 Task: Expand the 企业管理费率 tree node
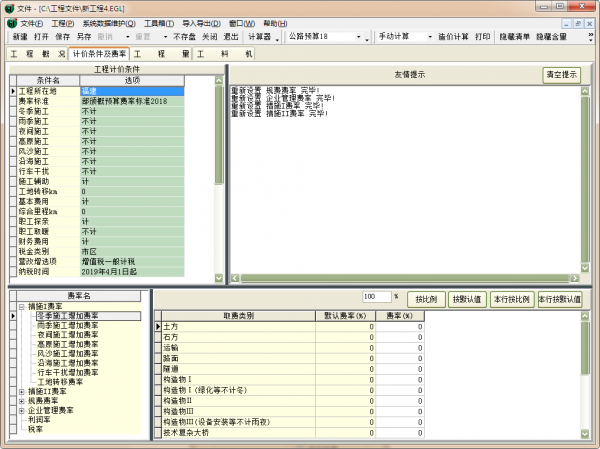(22, 410)
